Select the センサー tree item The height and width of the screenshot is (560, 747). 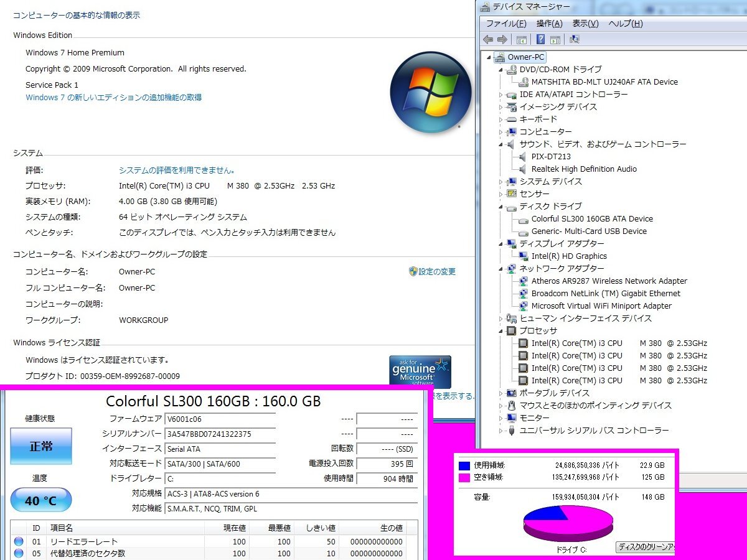coord(535,194)
